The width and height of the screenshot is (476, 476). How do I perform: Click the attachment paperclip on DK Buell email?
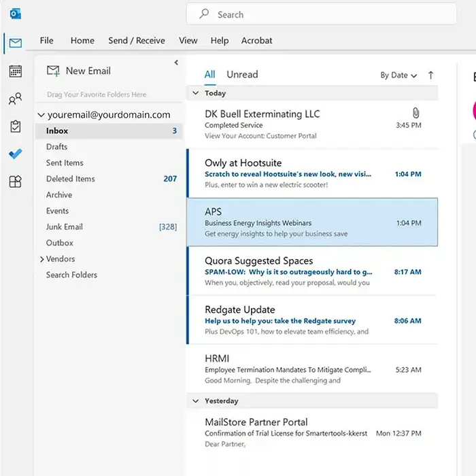point(416,113)
